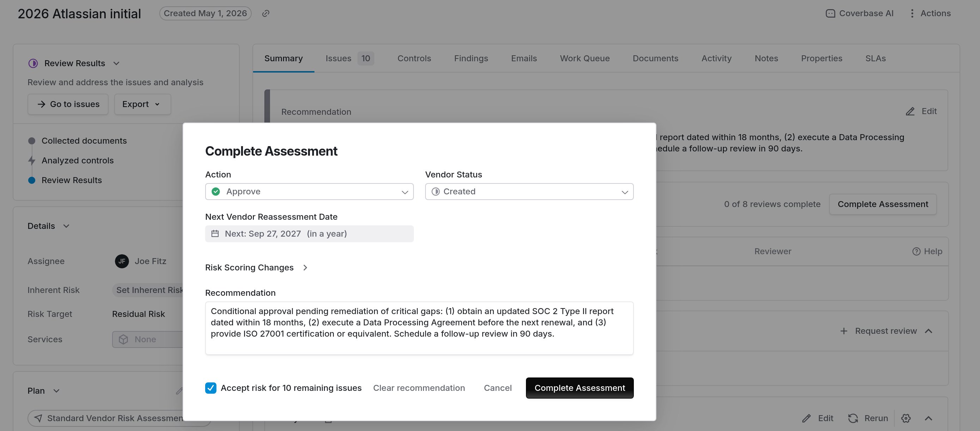This screenshot has width=980, height=431.
Task: Click Clear recommendation
Action: point(418,388)
